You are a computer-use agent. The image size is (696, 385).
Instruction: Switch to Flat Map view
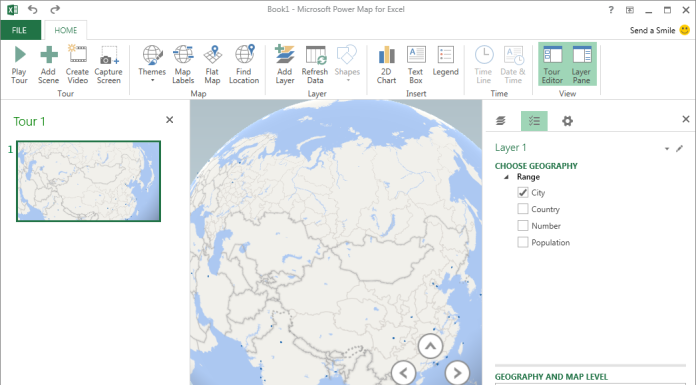[212, 64]
